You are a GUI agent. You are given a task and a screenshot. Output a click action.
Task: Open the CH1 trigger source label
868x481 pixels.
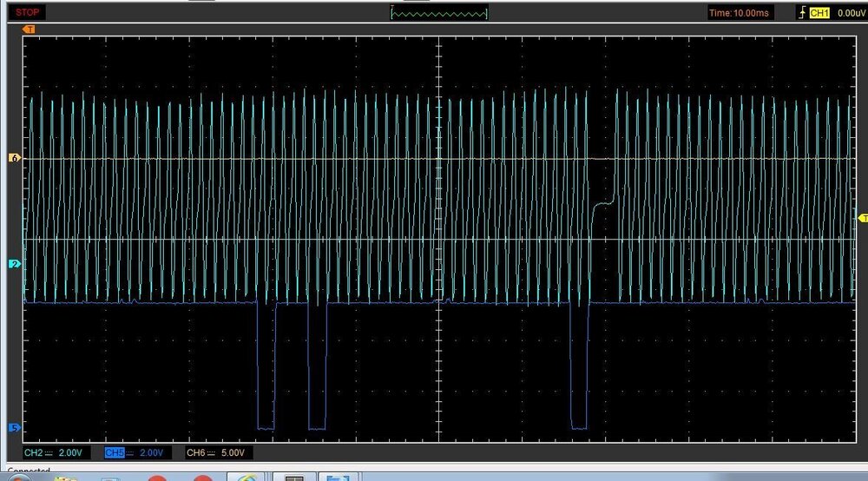(819, 13)
